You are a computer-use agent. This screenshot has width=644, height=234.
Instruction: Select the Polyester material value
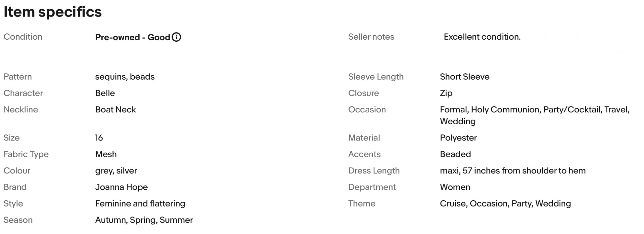(x=458, y=138)
